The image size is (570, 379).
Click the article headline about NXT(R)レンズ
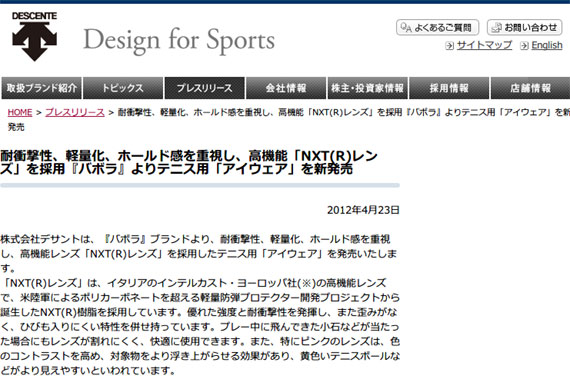[x=189, y=162]
